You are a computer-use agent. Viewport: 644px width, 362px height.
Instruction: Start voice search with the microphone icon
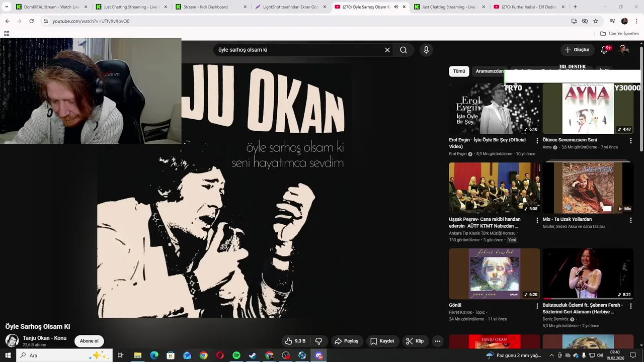(x=426, y=50)
